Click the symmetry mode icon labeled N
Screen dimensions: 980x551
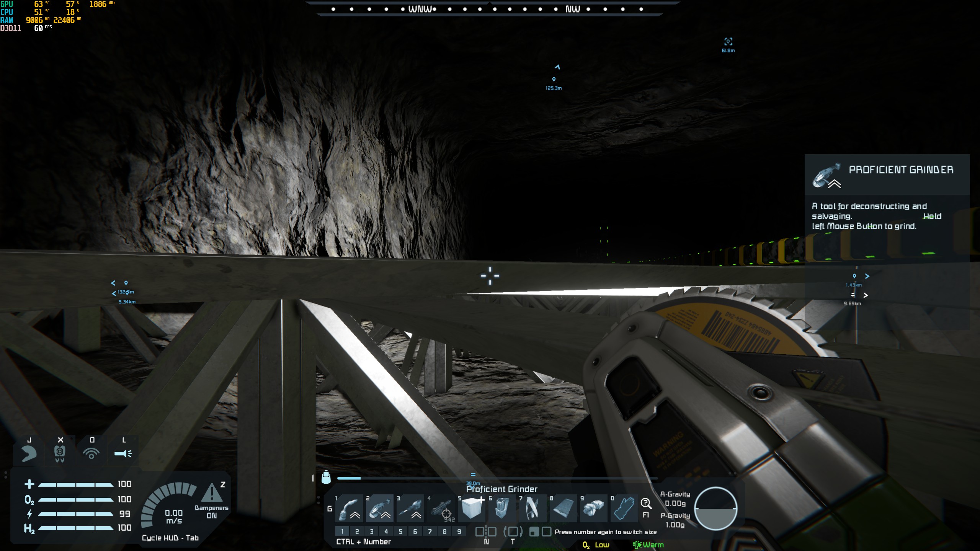486,532
